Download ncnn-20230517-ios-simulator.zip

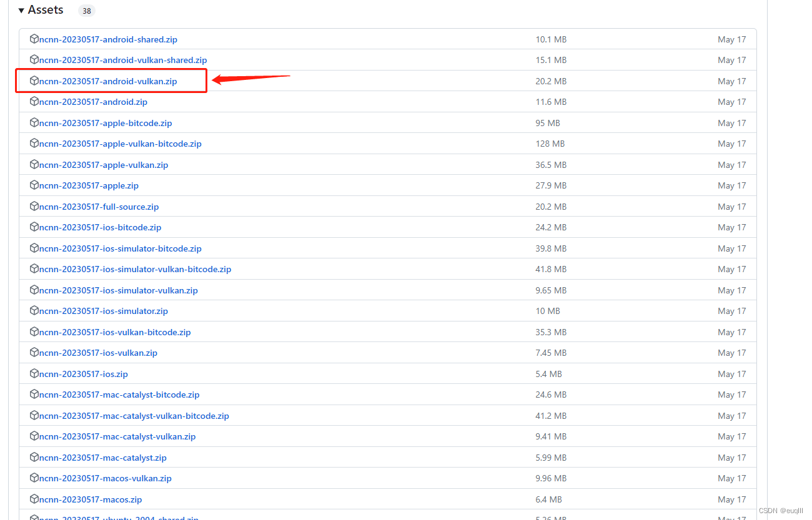tap(104, 311)
